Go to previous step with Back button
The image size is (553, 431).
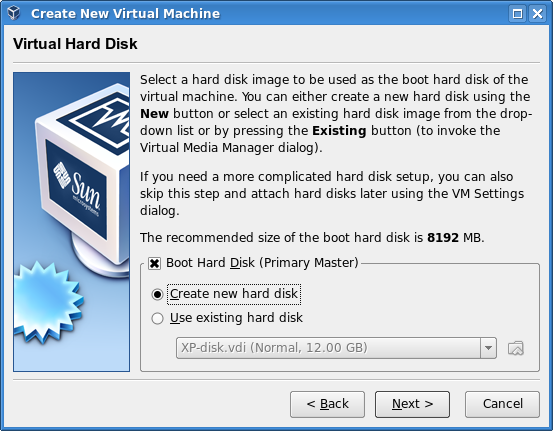point(327,404)
